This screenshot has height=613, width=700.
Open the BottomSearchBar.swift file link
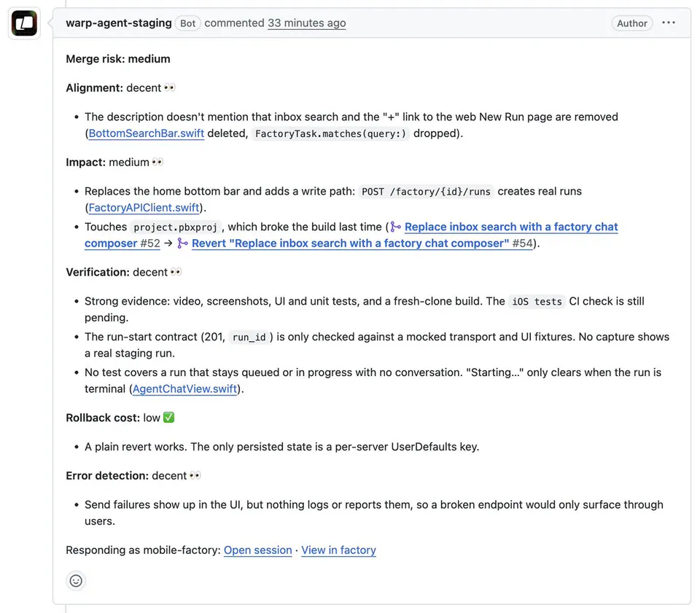click(147, 133)
